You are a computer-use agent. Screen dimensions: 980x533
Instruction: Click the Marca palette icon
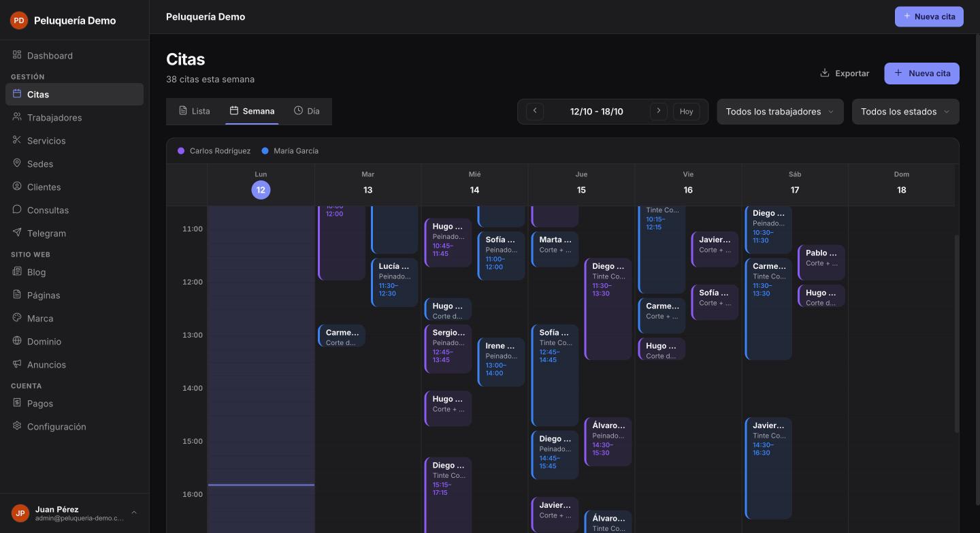(x=17, y=318)
